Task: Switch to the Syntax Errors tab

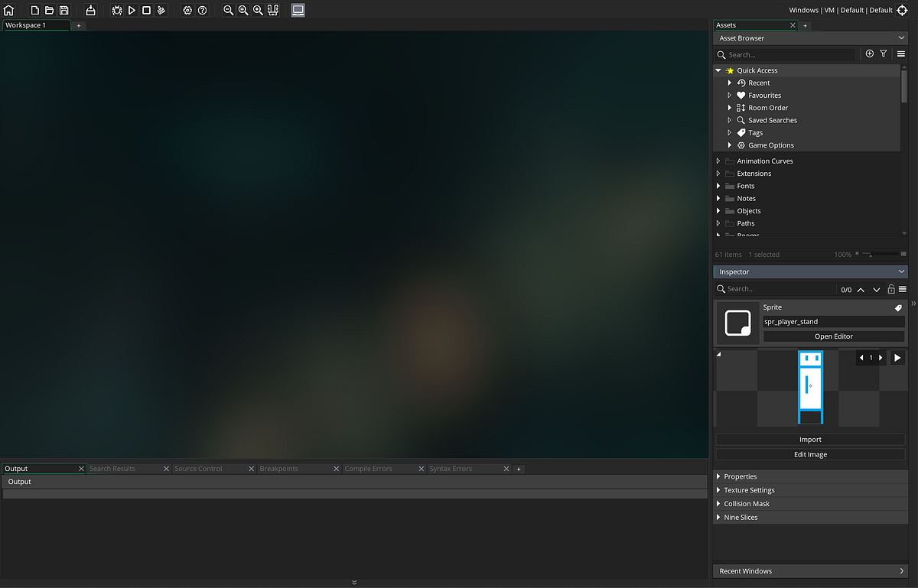Action: pos(451,468)
